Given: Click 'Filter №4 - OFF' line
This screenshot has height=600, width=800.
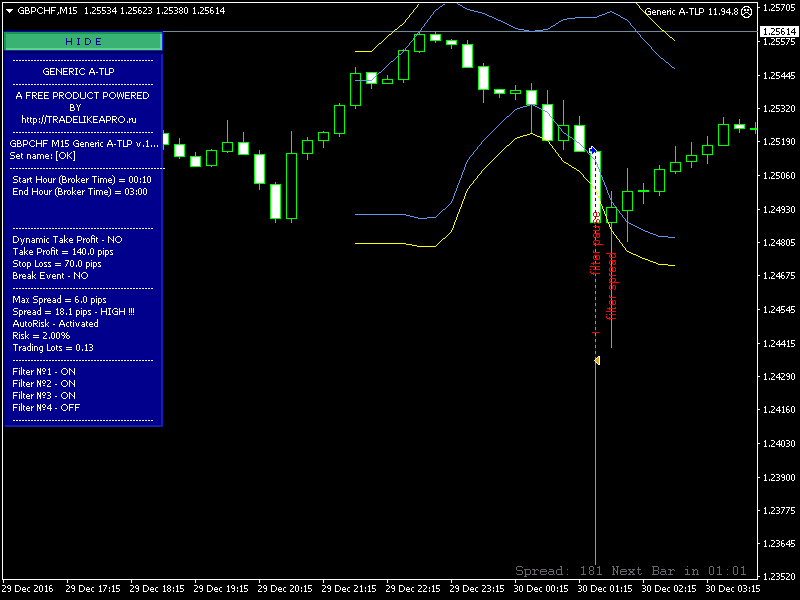Looking at the screenshot, I should click(46, 408).
